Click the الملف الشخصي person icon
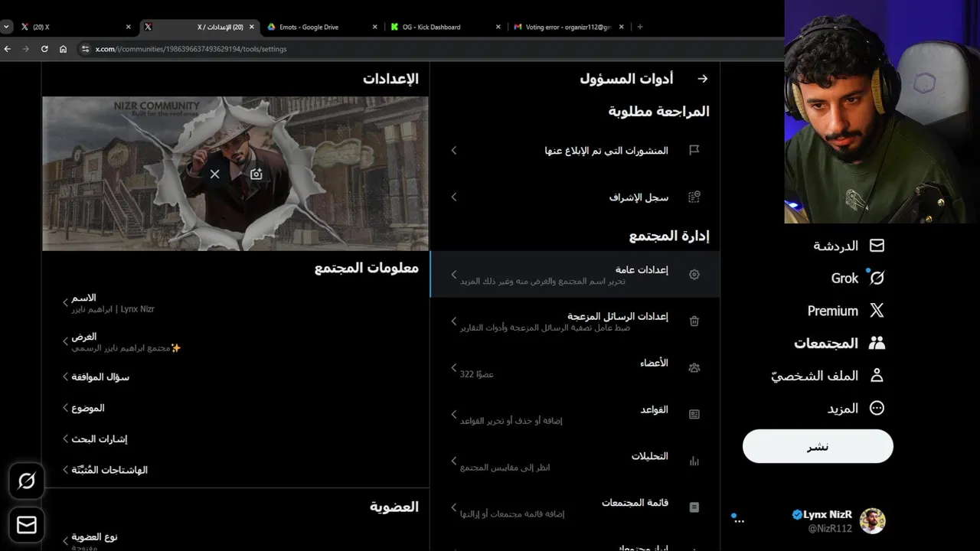The height and width of the screenshot is (551, 980). pyautogui.click(x=877, y=376)
